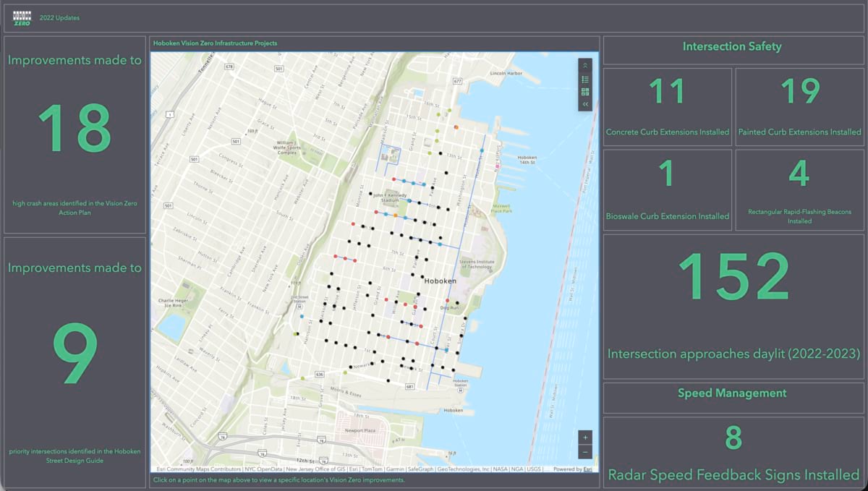Screen dimensions: 868x491
Task: Zoom out on the map
Action: [x=585, y=452]
